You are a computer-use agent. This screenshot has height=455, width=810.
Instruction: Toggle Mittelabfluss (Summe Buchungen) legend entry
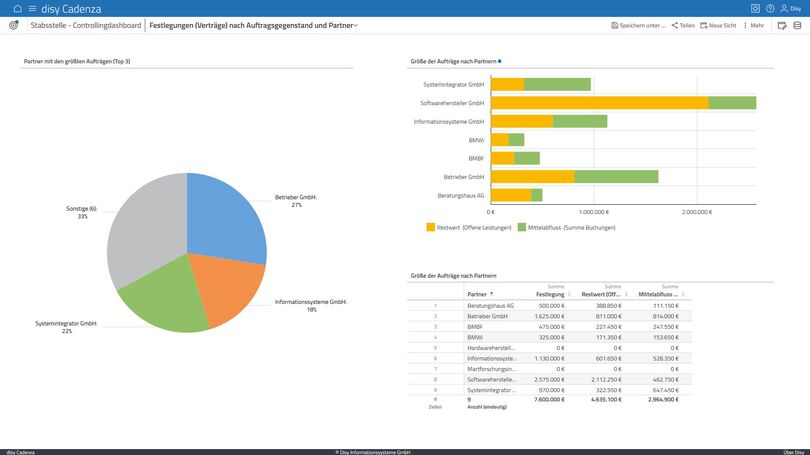click(x=566, y=227)
